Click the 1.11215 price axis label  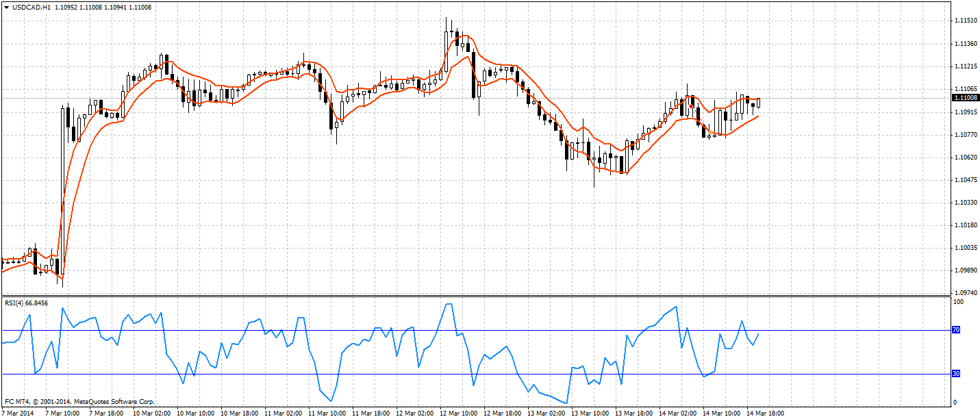click(965, 66)
